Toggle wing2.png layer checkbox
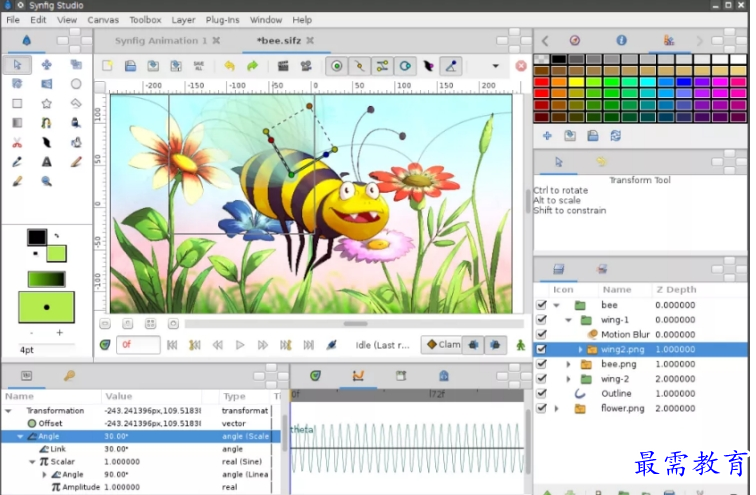The width and height of the screenshot is (756, 495). (541, 349)
